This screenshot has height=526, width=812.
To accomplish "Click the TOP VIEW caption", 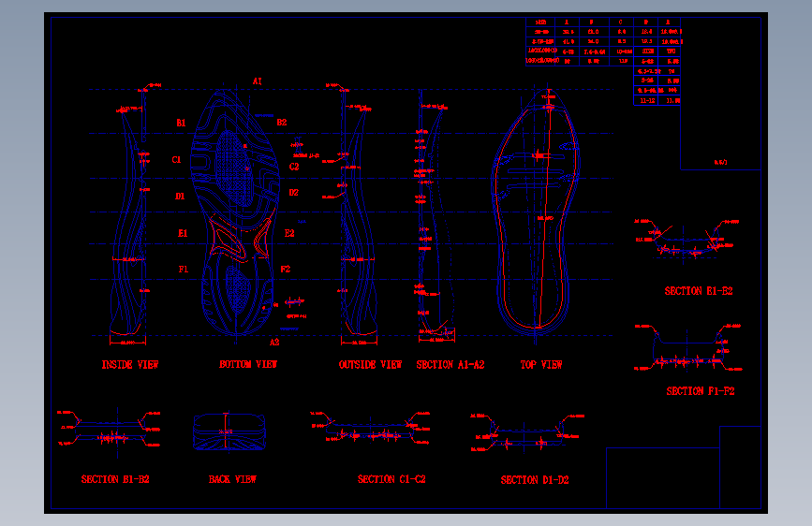I will 541,364.
